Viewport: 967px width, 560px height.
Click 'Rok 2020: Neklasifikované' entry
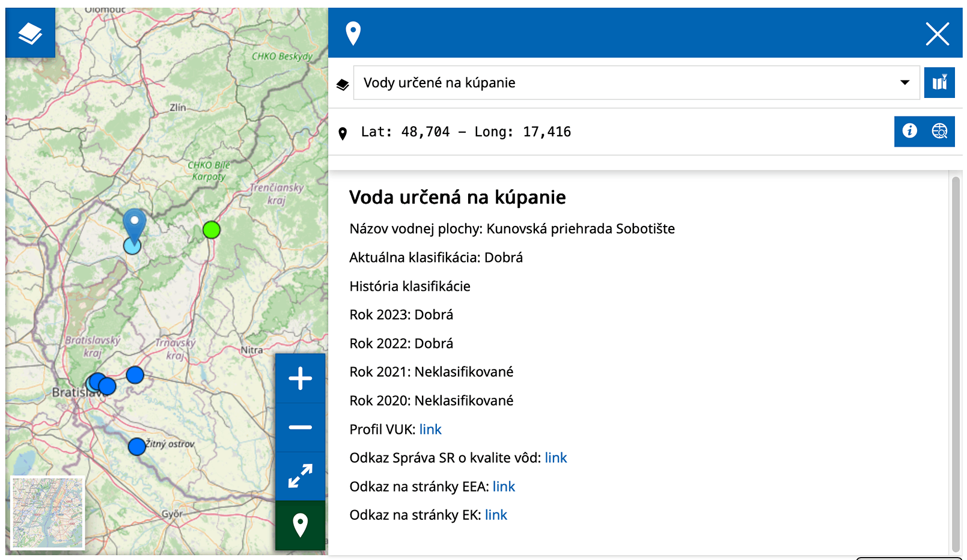click(432, 401)
